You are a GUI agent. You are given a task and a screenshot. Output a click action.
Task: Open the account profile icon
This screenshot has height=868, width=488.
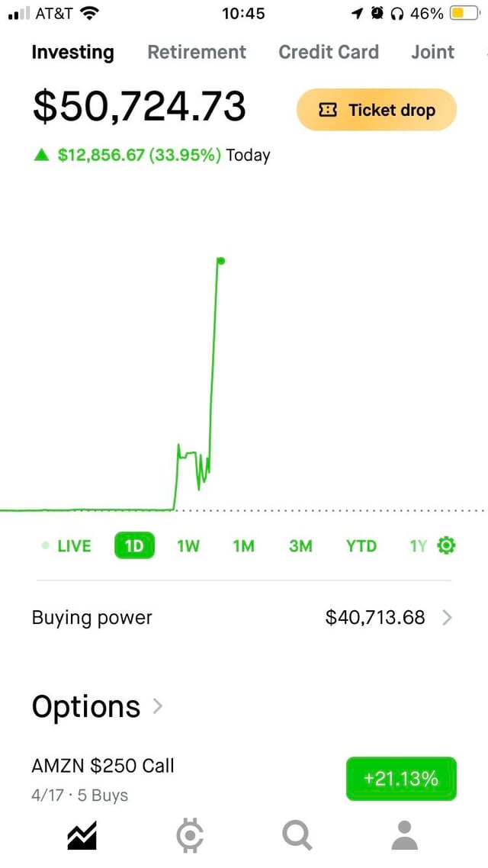pyautogui.click(x=405, y=835)
